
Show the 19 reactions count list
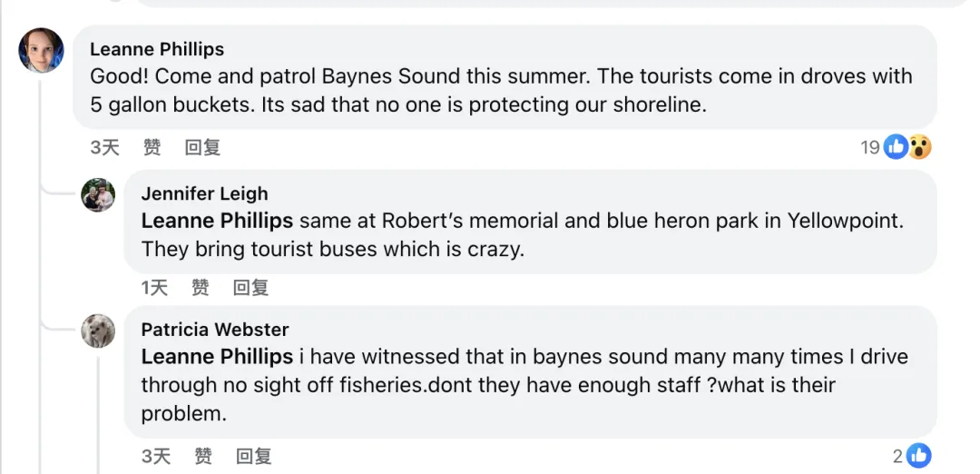coord(870,147)
